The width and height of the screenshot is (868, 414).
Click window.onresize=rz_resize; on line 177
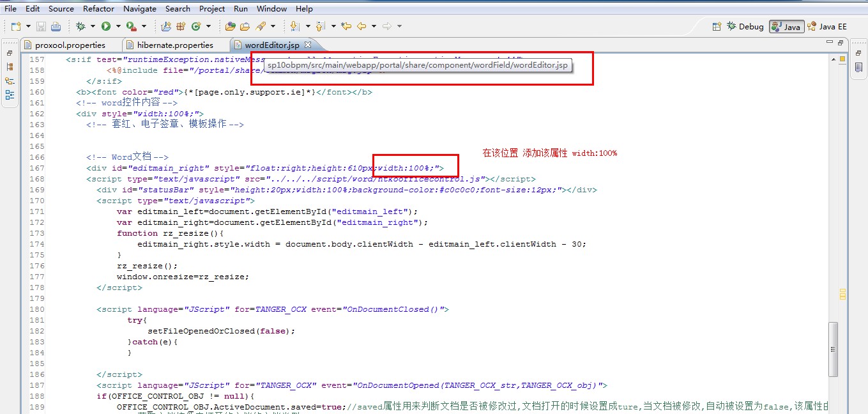pos(183,277)
